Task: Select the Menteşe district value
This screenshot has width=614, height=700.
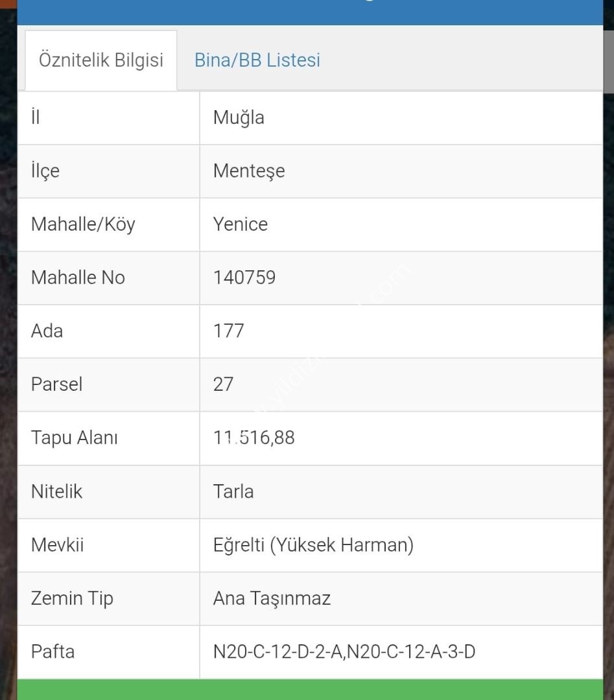Action: [249, 171]
